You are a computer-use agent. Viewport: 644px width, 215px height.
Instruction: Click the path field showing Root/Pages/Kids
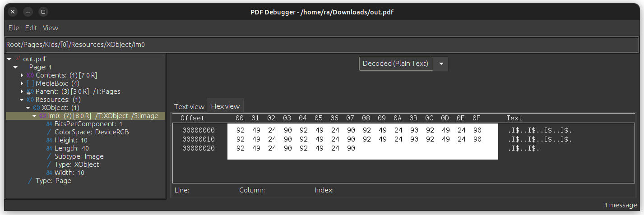click(316, 45)
